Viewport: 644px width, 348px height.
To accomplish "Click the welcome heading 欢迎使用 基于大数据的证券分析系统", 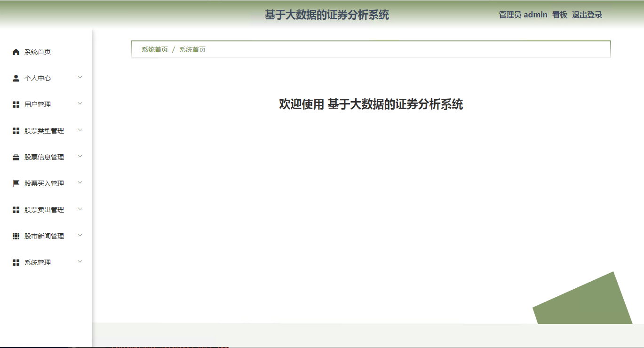I will pos(371,104).
